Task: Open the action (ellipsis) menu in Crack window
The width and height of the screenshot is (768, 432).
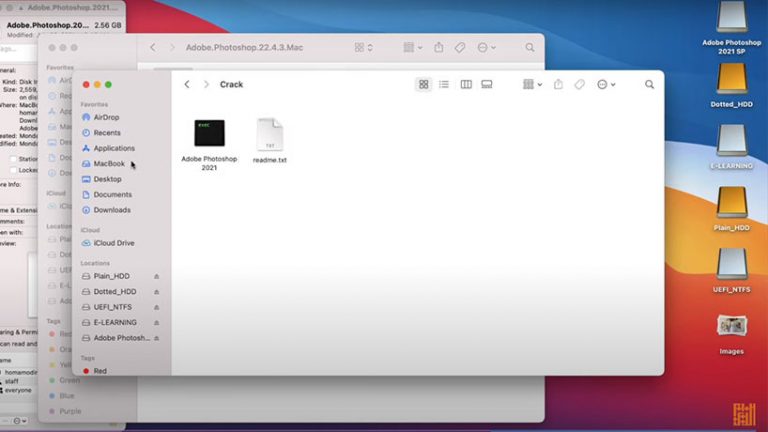Action: point(606,84)
